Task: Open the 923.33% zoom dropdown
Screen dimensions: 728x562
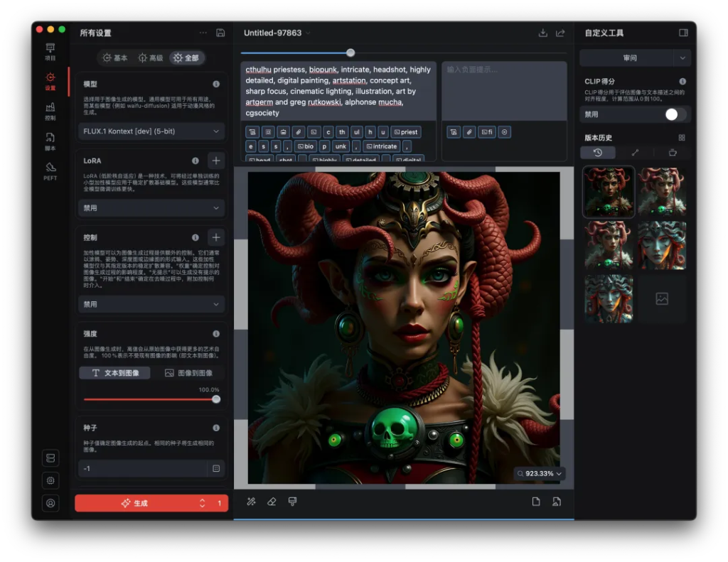Action: [x=539, y=474]
